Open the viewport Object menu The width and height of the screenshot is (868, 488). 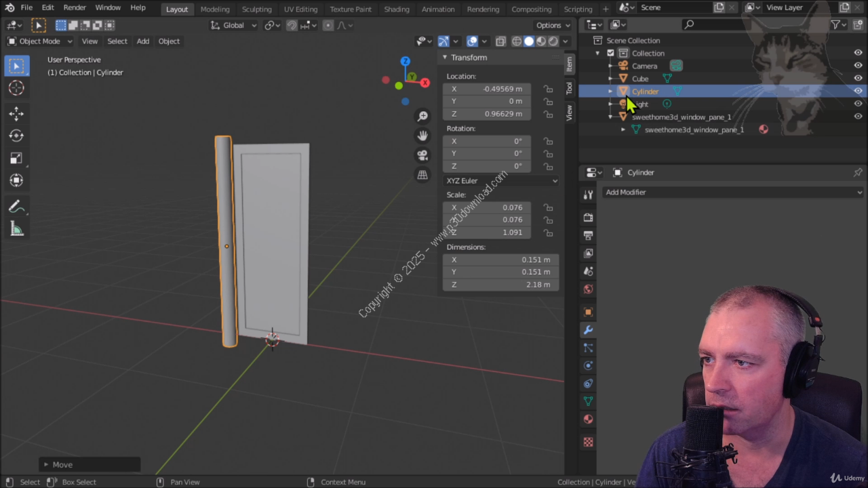click(x=169, y=41)
